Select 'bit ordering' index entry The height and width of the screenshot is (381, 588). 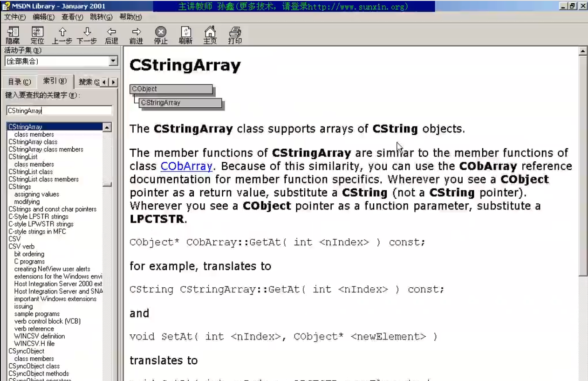click(29, 254)
